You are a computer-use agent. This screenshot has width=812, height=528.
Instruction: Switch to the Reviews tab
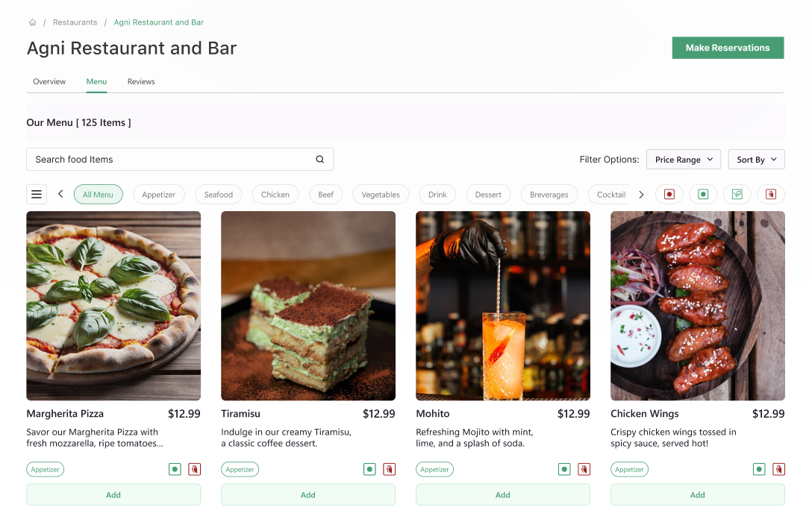coord(141,81)
